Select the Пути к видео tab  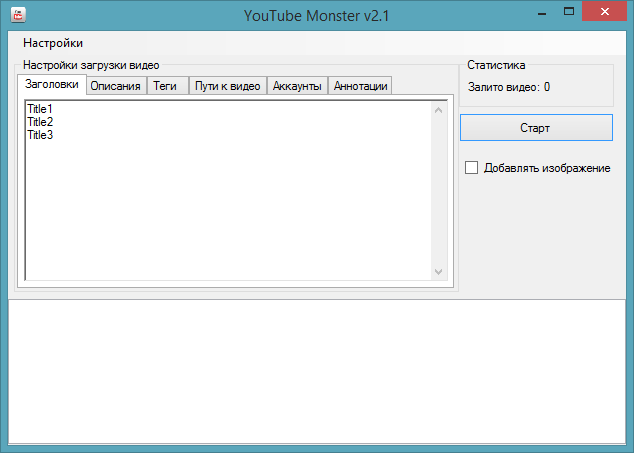coord(228,86)
